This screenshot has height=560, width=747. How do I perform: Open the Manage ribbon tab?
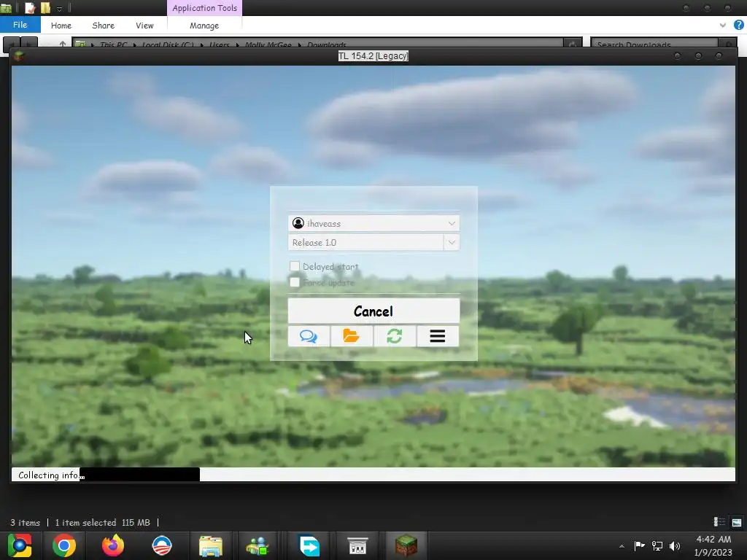(204, 26)
